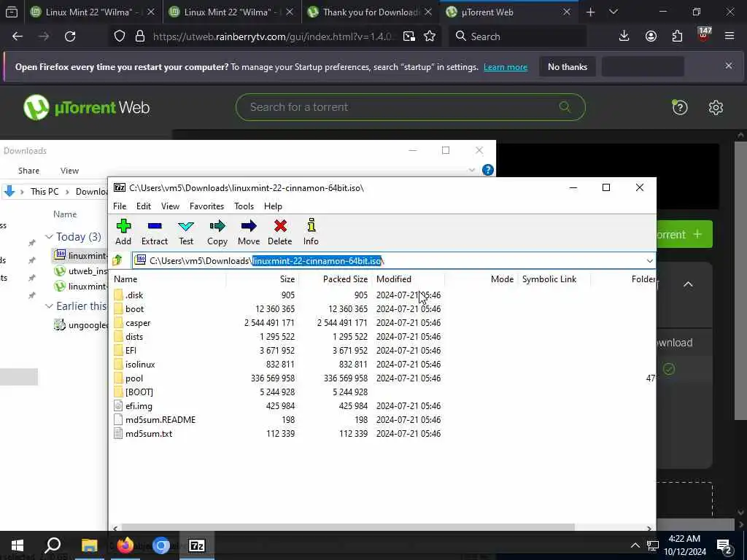
Task: Open the Firefox extensions puzzle icon
Action: (x=677, y=36)
